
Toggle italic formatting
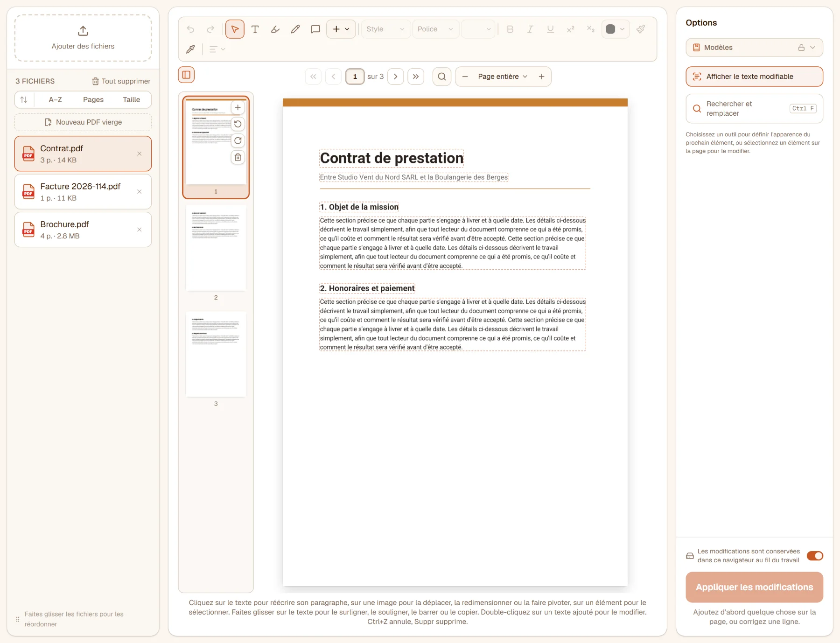(x=530, y=29)
